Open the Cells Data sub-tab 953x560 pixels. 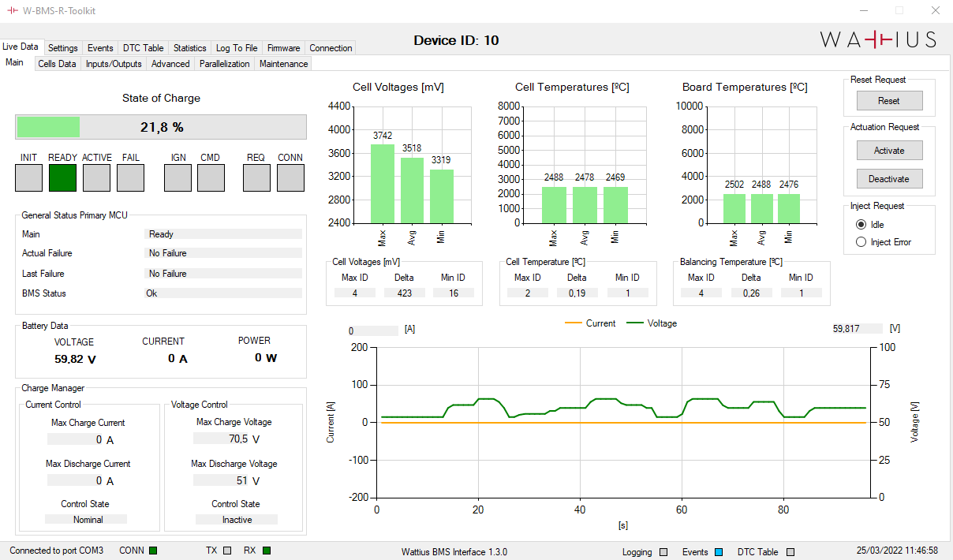58,64
